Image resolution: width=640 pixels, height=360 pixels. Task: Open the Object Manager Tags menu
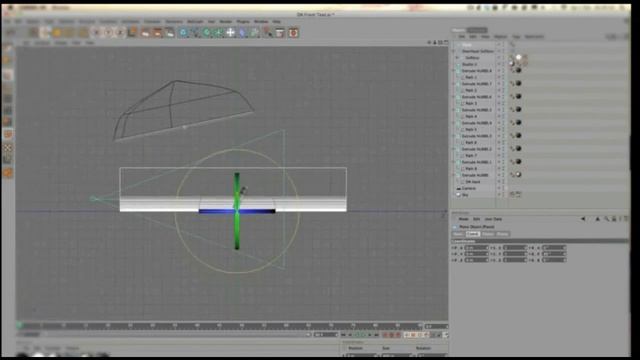tap(516, 37)
